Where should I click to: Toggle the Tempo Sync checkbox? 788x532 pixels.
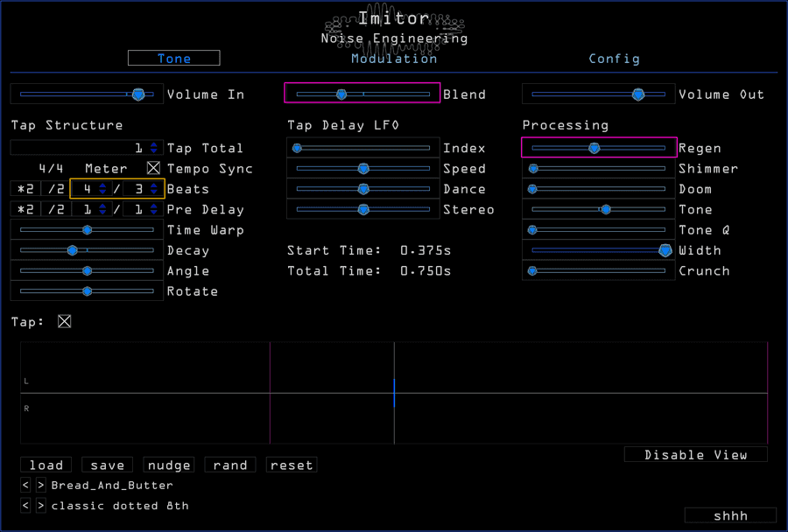tap(154, 168)
